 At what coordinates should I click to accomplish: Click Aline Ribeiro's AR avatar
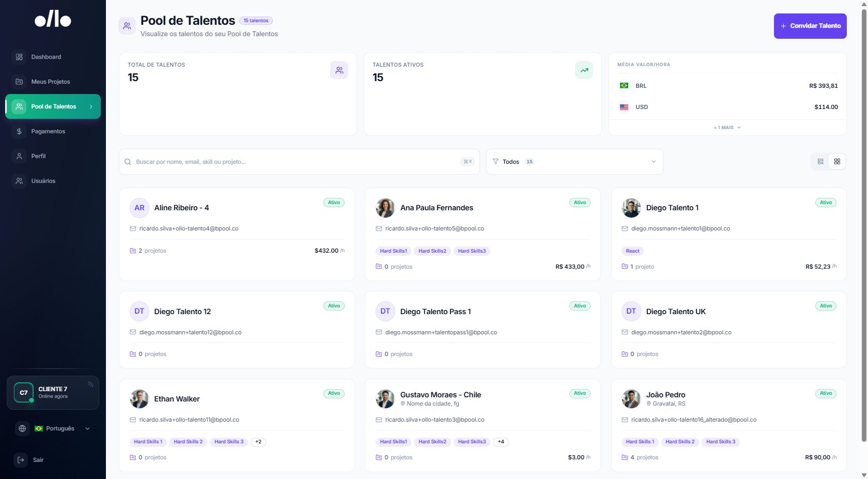pyautogui.click(x=139, y=208)
